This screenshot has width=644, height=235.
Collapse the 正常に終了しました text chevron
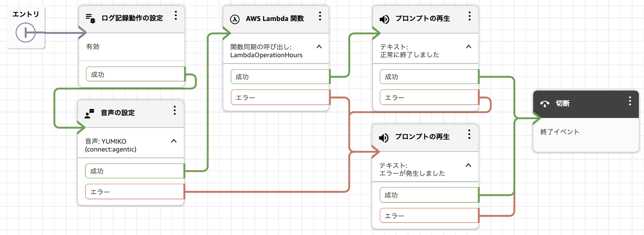468,47
